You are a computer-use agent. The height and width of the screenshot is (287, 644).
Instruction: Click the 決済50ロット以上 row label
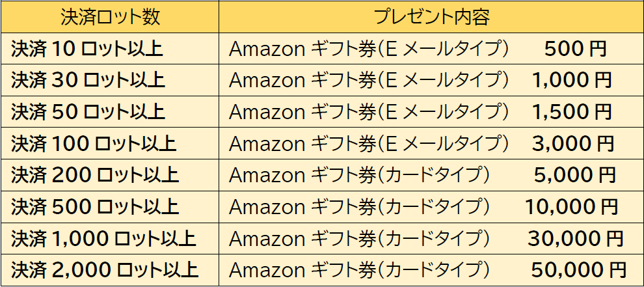(x=88, y=112)
